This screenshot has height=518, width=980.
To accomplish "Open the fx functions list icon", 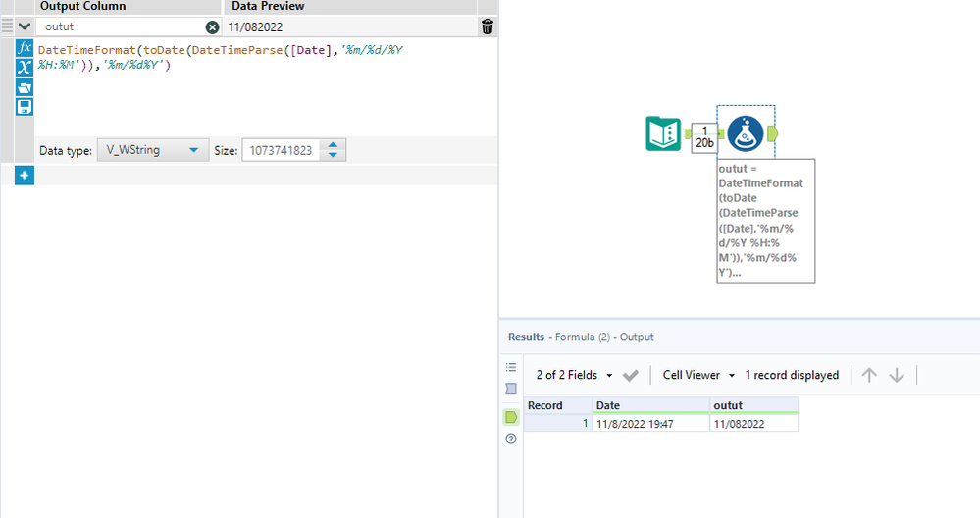I will 25,47.
